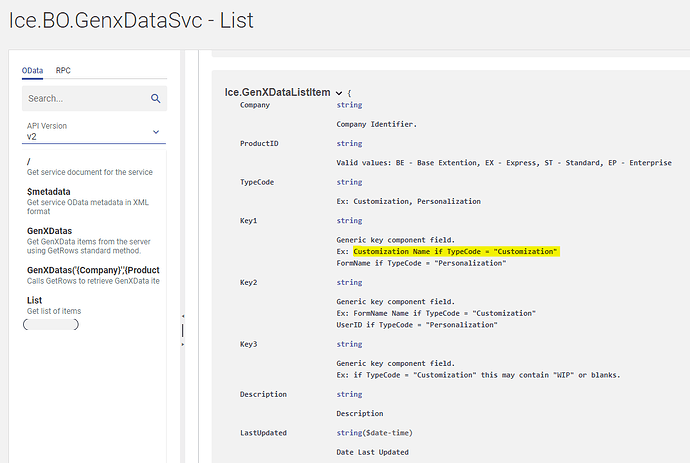
Task: Click the LastUpdated property name
Action: click(x=263, y=432)
